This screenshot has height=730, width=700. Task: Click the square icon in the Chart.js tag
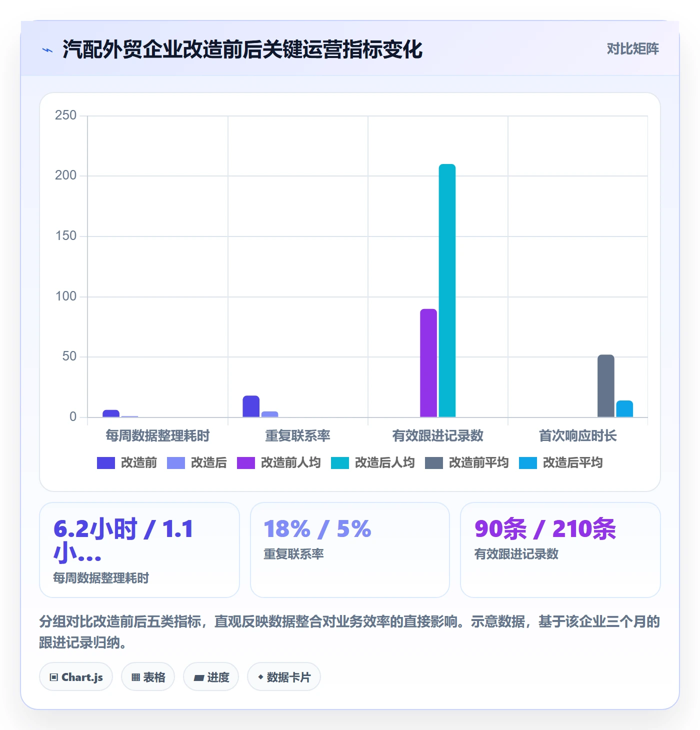[54, 677]
